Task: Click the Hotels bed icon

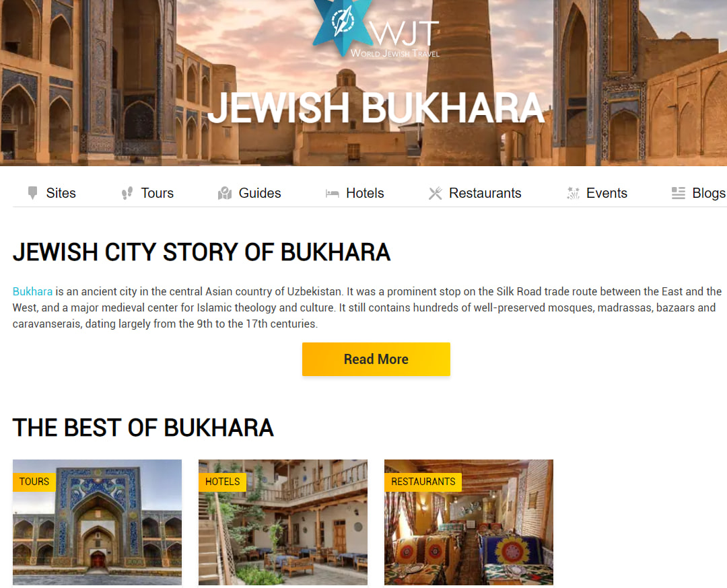Action: point(332,194)
